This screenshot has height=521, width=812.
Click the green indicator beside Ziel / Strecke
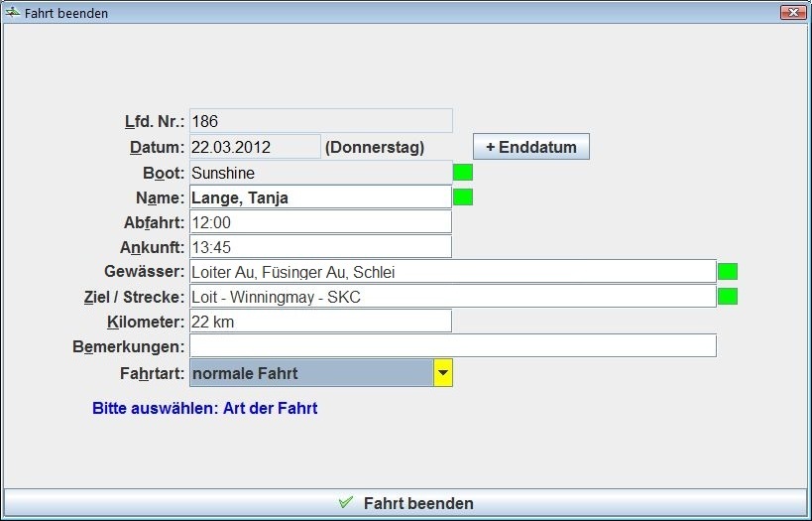pyautogui.click(x=728, y=296)
